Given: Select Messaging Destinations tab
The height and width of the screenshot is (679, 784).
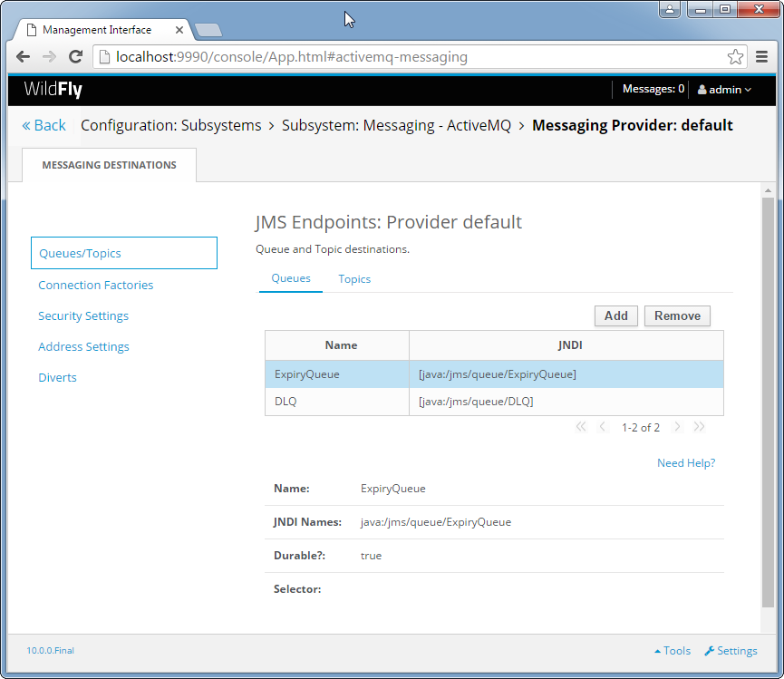Looking at the screenshot, I should tap(109, 165).
